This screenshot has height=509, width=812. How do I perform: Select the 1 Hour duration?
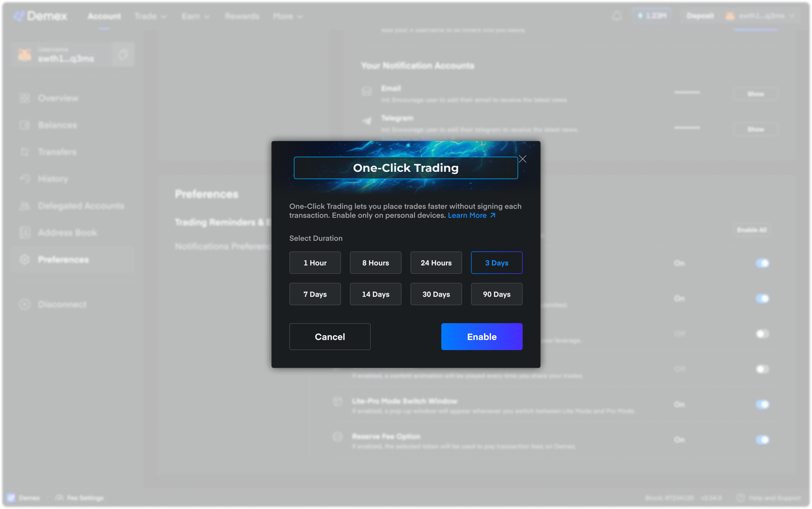pyautogui.click(x=315, y=263)
